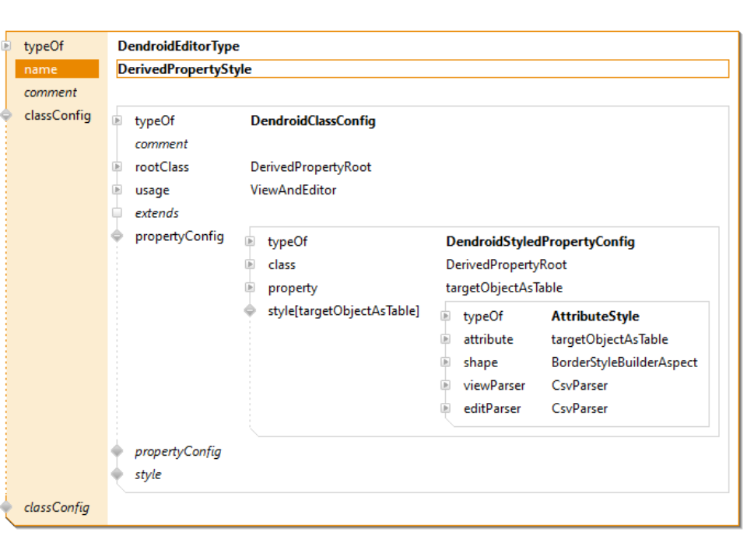This screenshot has height=560, width=747.
Task: Click the diamond icon beside the italic style row
Action: click(x=117, y=474)
